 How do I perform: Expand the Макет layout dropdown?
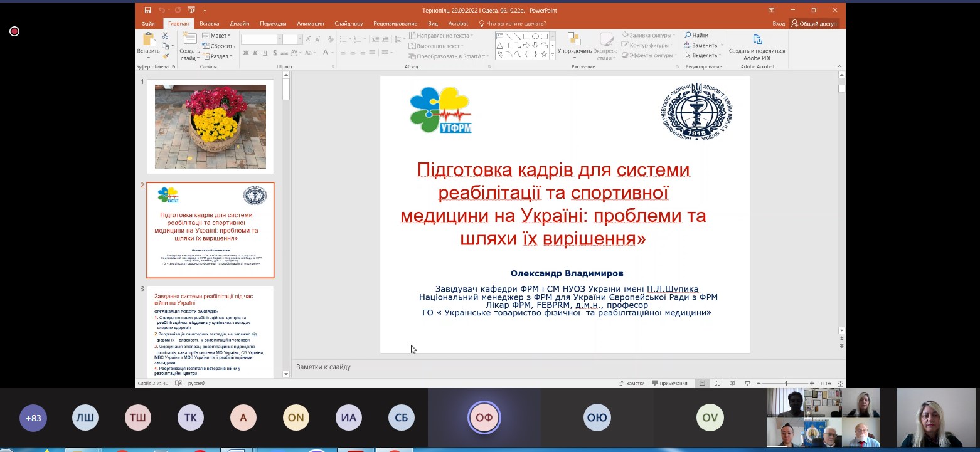[216, 36]
